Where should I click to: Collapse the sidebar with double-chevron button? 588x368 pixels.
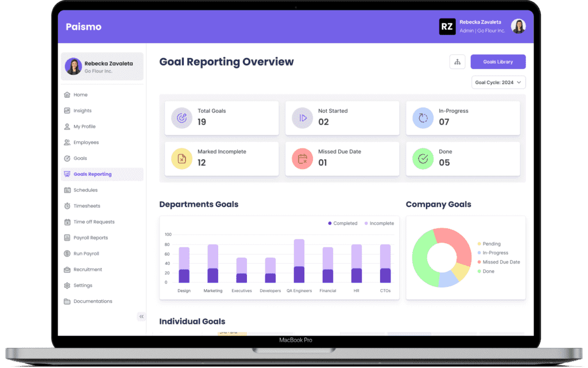(141, 317)
